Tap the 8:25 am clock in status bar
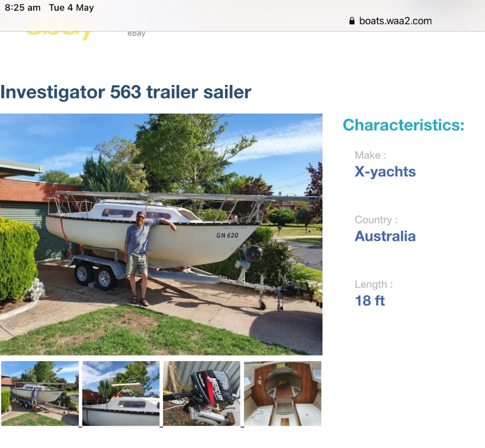 tap(23, 8)
